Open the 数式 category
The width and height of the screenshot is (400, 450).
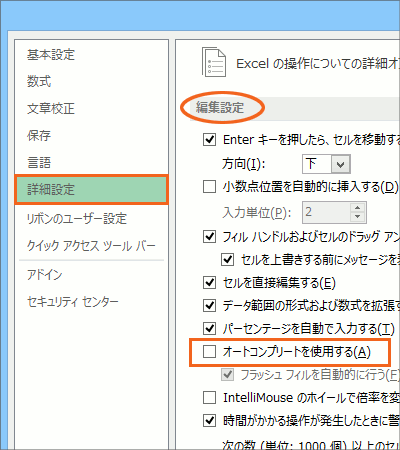pyautogui.click(x=39, y=81)
